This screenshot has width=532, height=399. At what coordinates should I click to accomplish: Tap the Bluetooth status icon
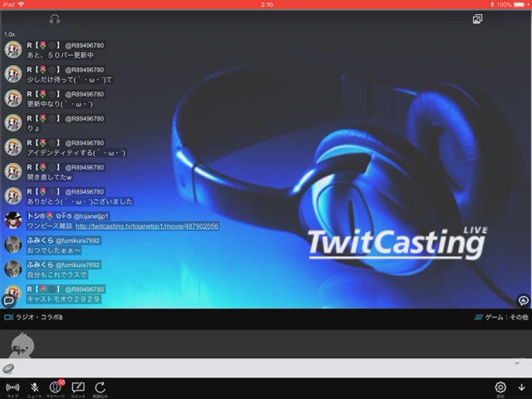tap(492, 4)
